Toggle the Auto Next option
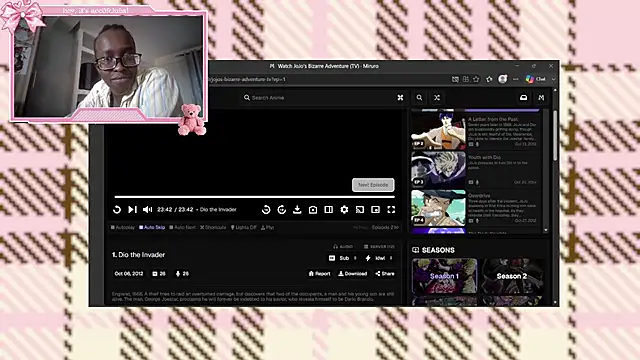The width and height of the screenshot is (640, 360). pos(182,228)
